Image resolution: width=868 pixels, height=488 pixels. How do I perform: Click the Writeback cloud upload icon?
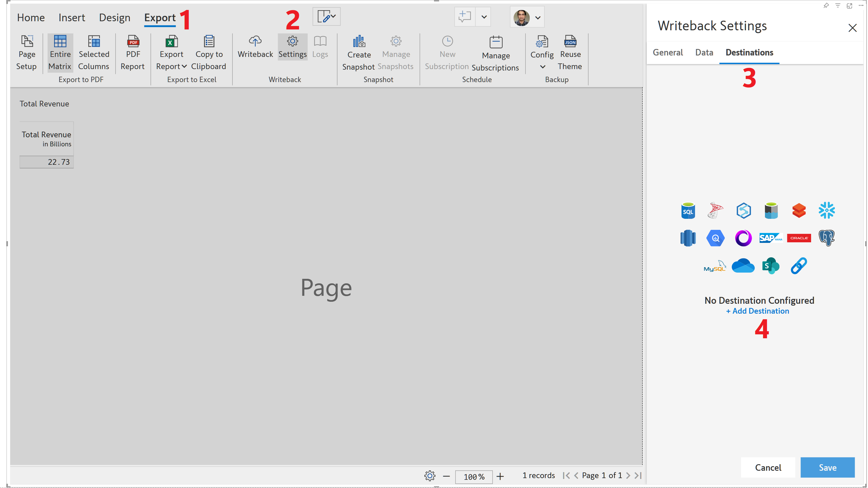255,41
